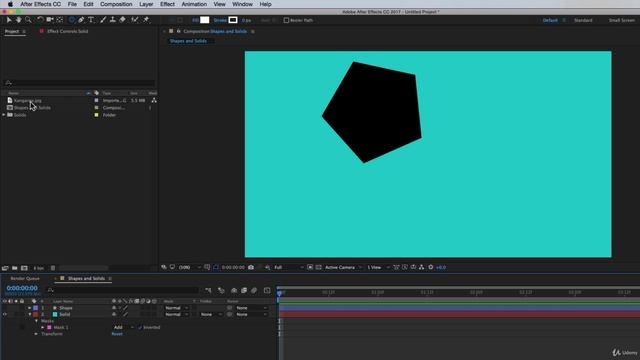Expand the Transform group
Viewport: 640px width, 360px height.
coord(36,334)
